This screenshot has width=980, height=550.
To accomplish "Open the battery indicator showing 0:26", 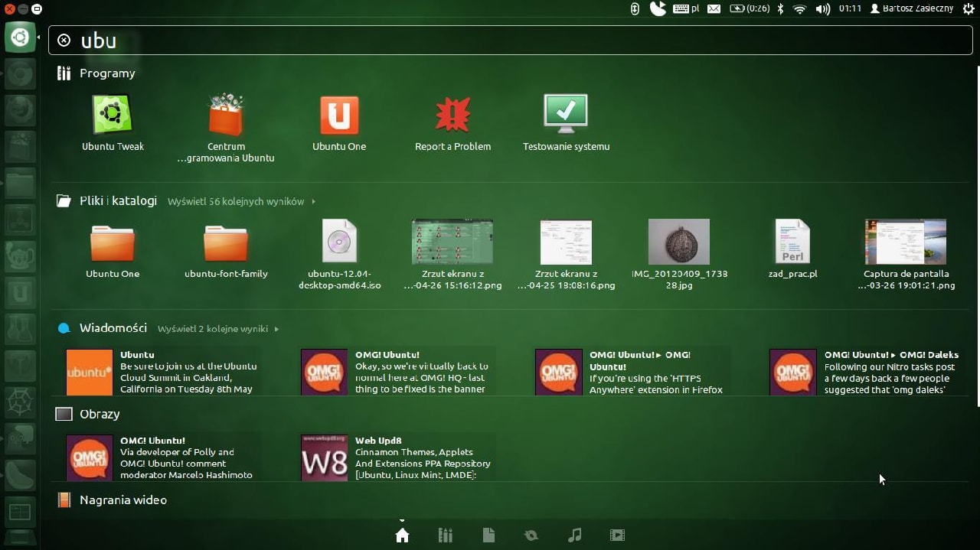I will tap(750, 8).
